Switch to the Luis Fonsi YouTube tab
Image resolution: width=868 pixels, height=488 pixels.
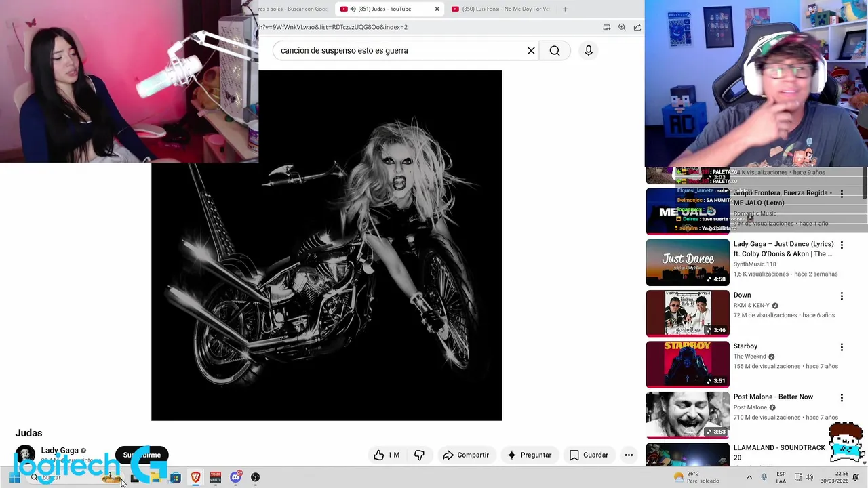pyautogui.click(x=502, y=9)
